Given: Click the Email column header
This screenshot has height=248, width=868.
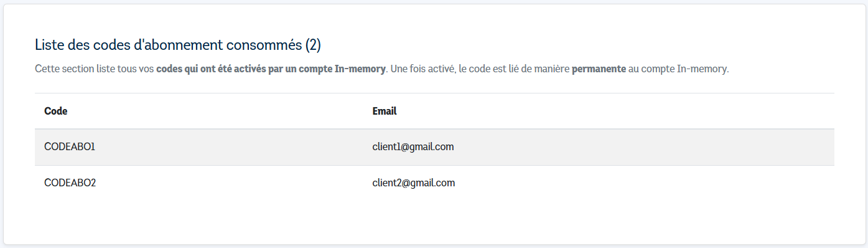Looking at the screenshot, I should [x=385, y=112].
